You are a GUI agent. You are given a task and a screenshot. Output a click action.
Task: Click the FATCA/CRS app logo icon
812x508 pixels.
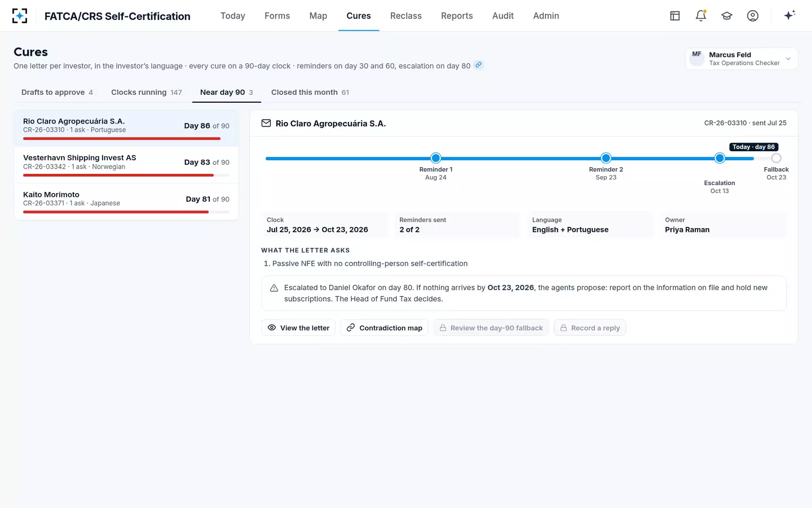20,16
